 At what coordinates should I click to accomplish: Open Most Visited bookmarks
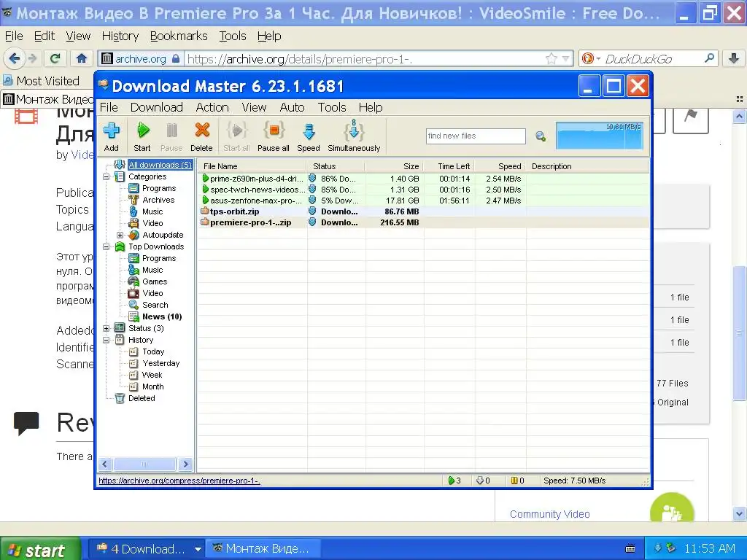click(x=42, y=81)
